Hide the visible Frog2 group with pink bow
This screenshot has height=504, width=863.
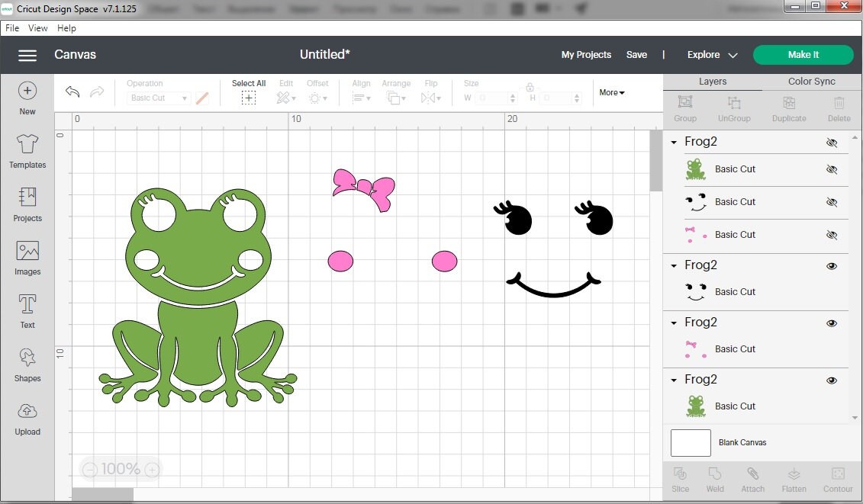tap(832, 323)
